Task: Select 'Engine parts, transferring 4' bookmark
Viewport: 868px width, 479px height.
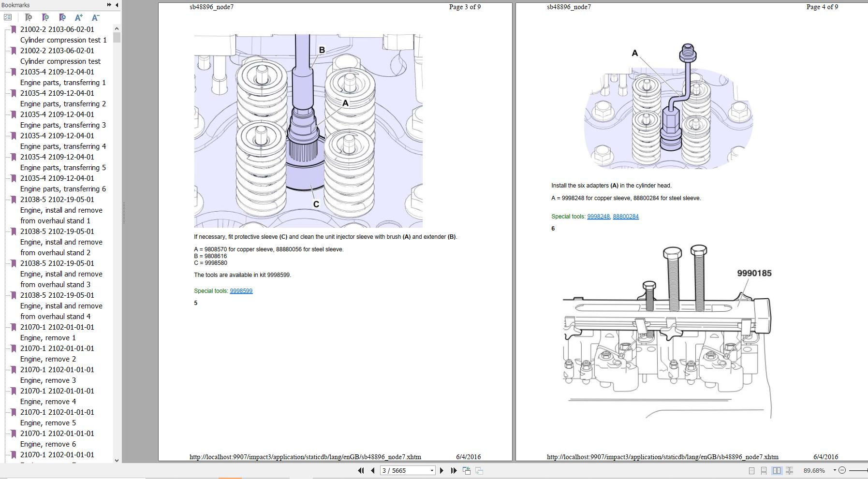Action: click(63, 146)
